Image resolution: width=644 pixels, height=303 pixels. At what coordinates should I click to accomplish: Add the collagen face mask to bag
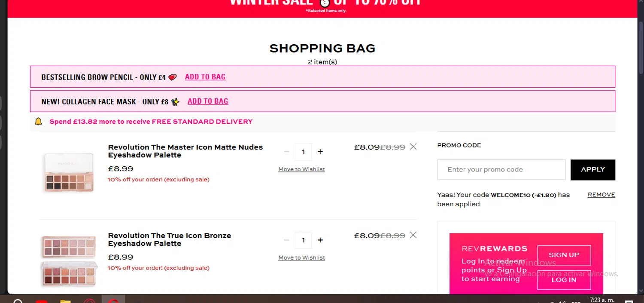(208, 101)
